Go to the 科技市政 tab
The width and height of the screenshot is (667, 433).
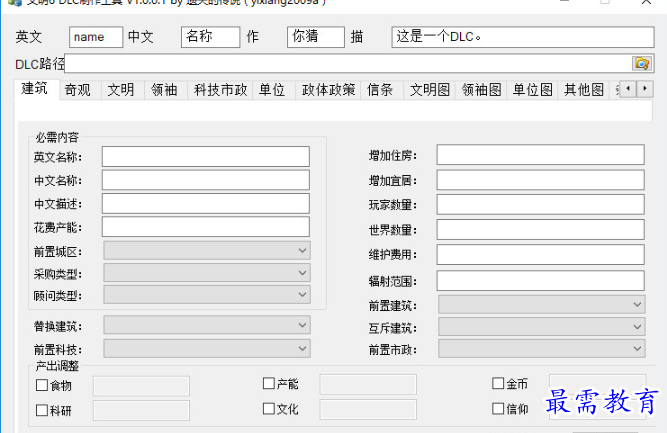(x=220, y=90)
